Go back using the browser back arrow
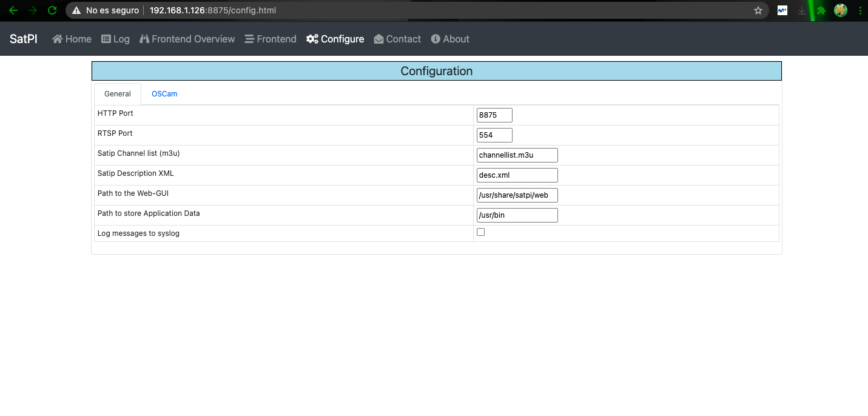 pyautogui.click(x=13, y=10)
